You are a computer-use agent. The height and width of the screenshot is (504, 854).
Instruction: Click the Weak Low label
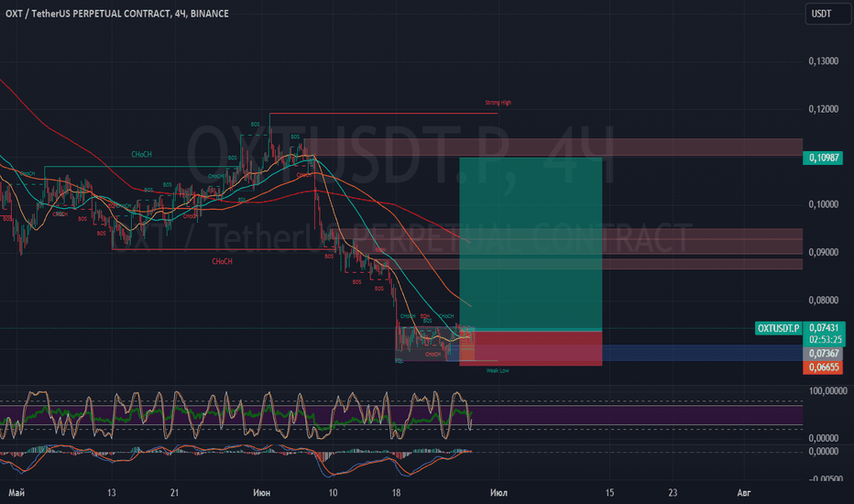(x=498, y=370)
